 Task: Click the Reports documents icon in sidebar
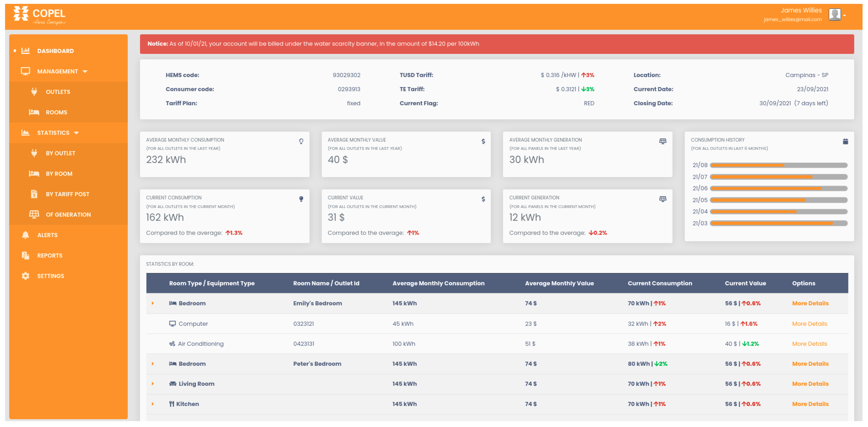(x=26, y=256)
